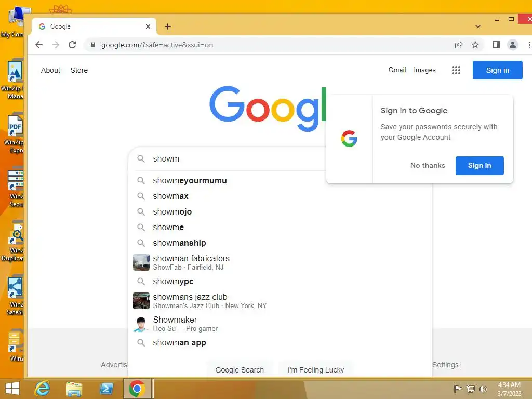Click I'm Feeling Lucky button
532x399 pixels.
click(x=316, y=370)
